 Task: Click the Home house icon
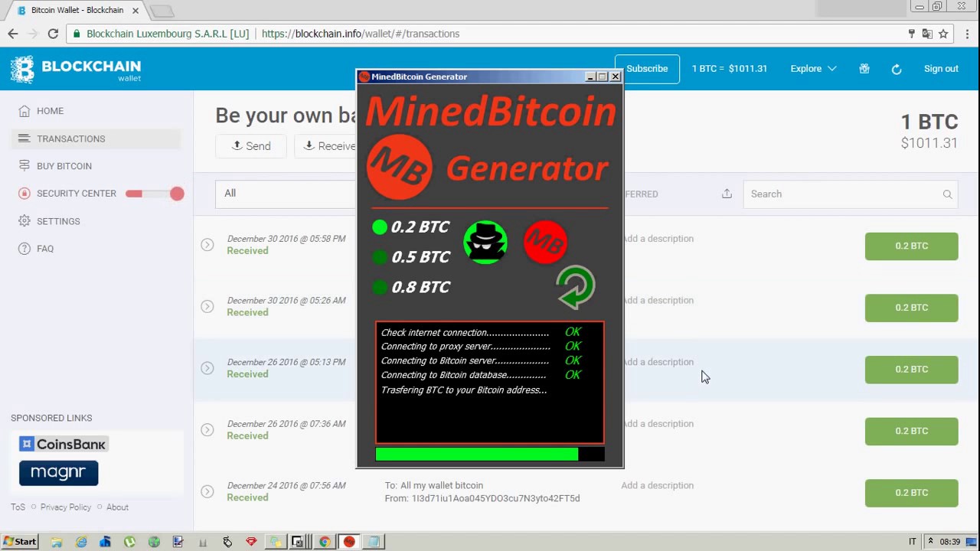(x=24, y=111)
